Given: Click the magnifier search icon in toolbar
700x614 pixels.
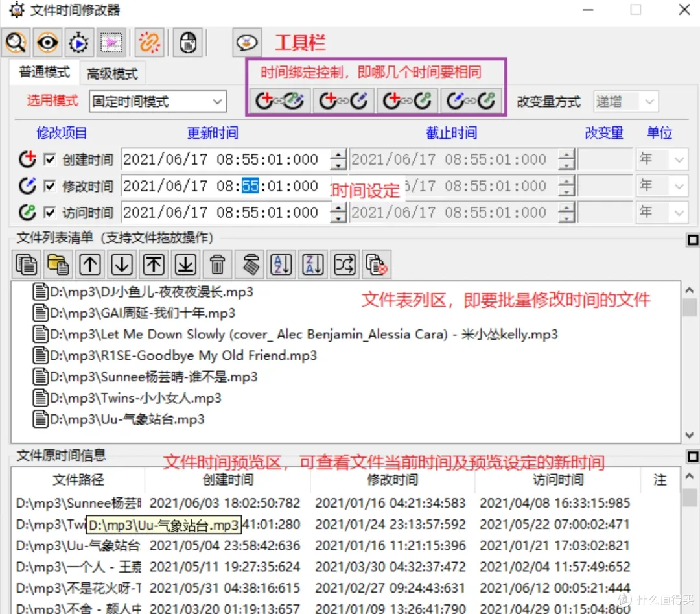Looking at the screenshot, I should pyautogui.click(x=16, y=42).
